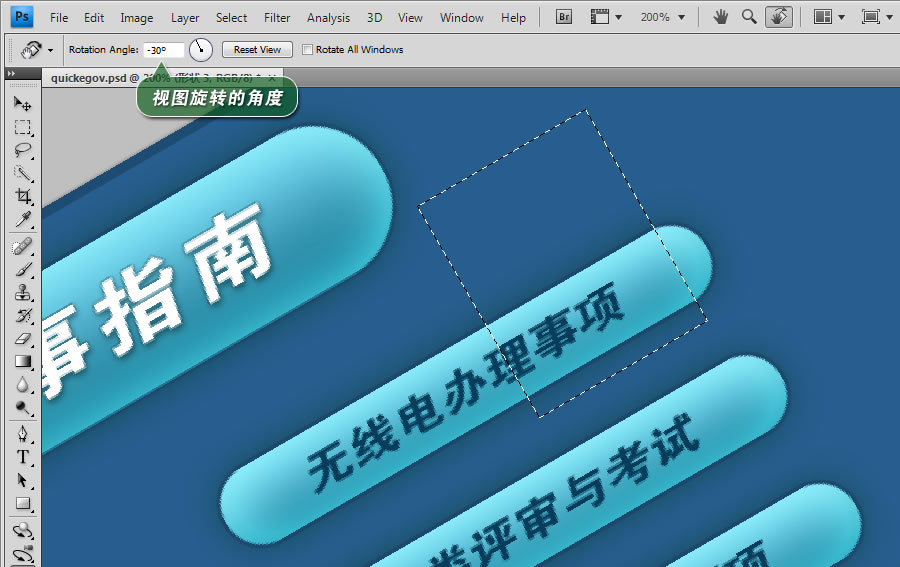Select the History Brush tool
Image resolution: width=900 pixels, height=567 pixels.
[23, 316]
